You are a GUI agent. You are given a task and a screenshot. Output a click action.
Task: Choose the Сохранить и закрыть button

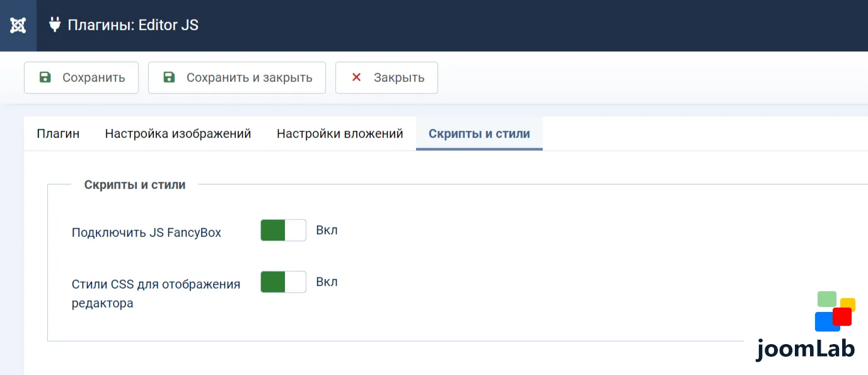click(x=237, y=78)
